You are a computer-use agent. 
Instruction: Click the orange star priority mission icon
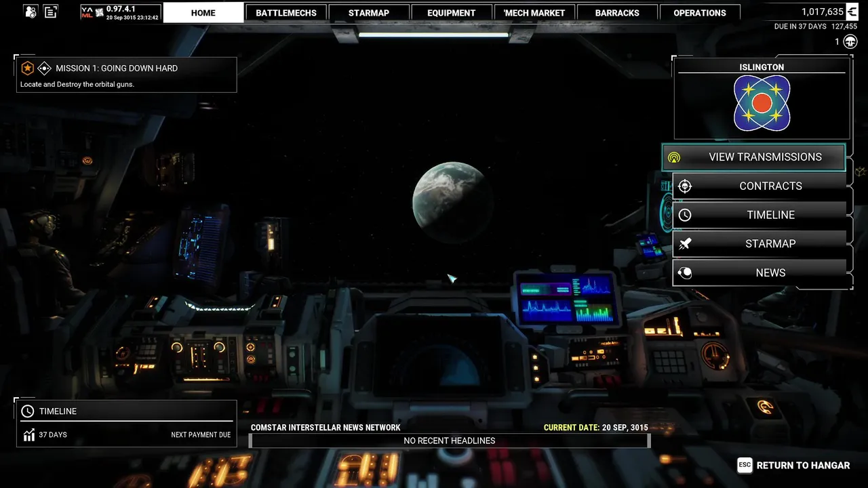(x=27, y=68)
